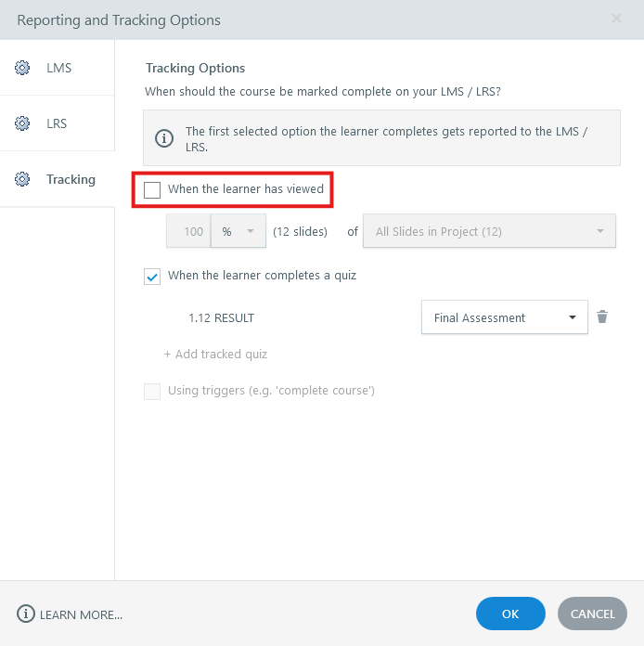644x646 pixels.
Task: Click the Tracking gear icon
Action: (x=22, y=179)
